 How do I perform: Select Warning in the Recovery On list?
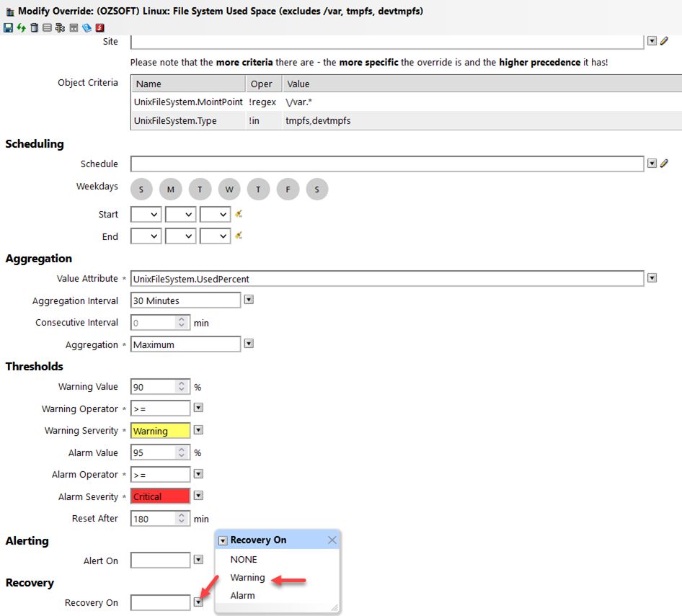tap(247, 577)
